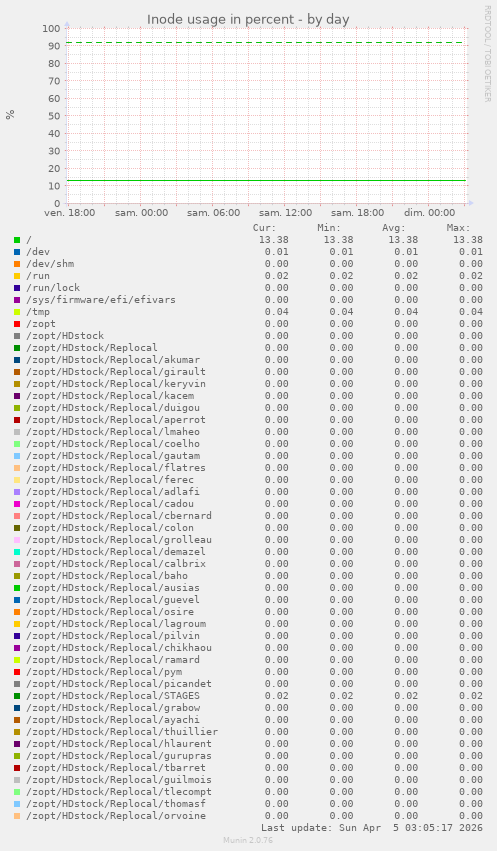497x851 pixels.
Task: Click the /zopt/HDstock/Replocal/hlaurent label
Action: pos(119,744)
